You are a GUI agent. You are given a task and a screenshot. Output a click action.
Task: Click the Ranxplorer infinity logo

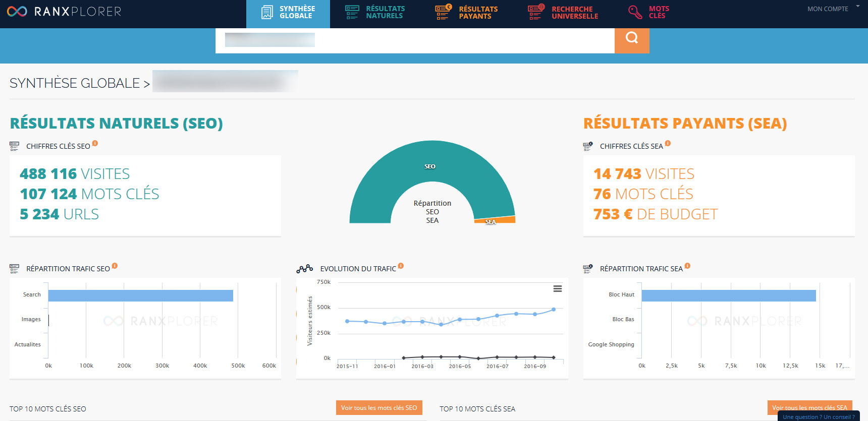pyautogui.click(x=17, y=11)
